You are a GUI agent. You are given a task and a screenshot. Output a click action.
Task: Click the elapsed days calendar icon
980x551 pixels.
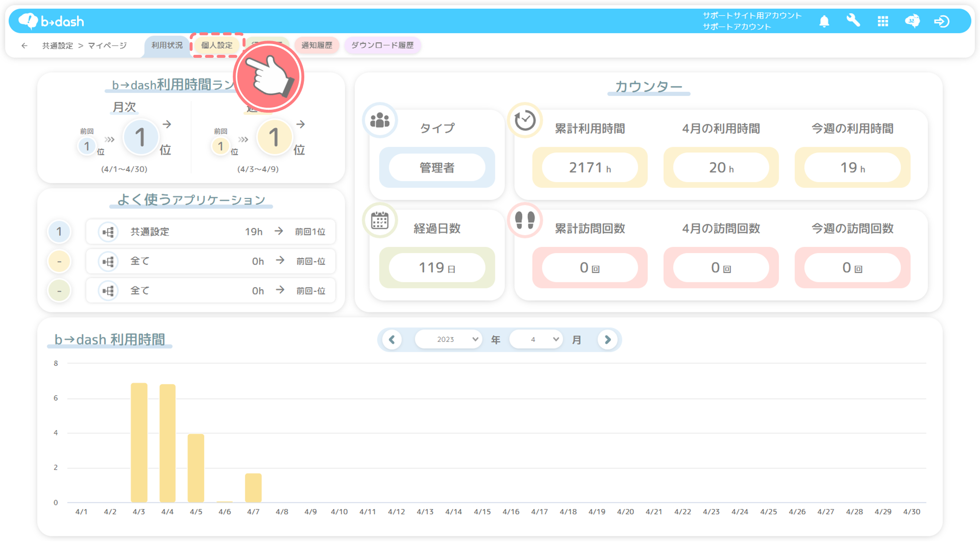pos(380,220)
